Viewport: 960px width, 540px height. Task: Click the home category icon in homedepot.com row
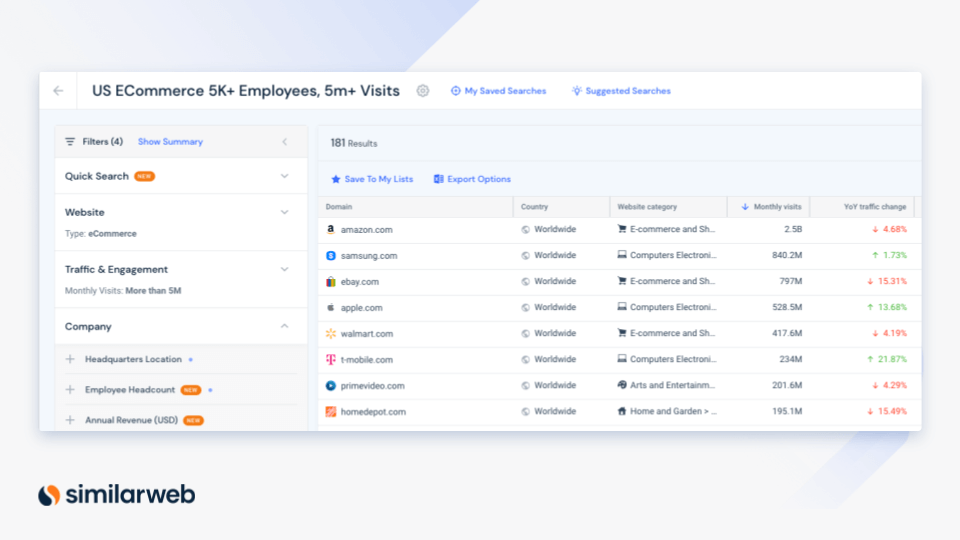tap(622, 411)
